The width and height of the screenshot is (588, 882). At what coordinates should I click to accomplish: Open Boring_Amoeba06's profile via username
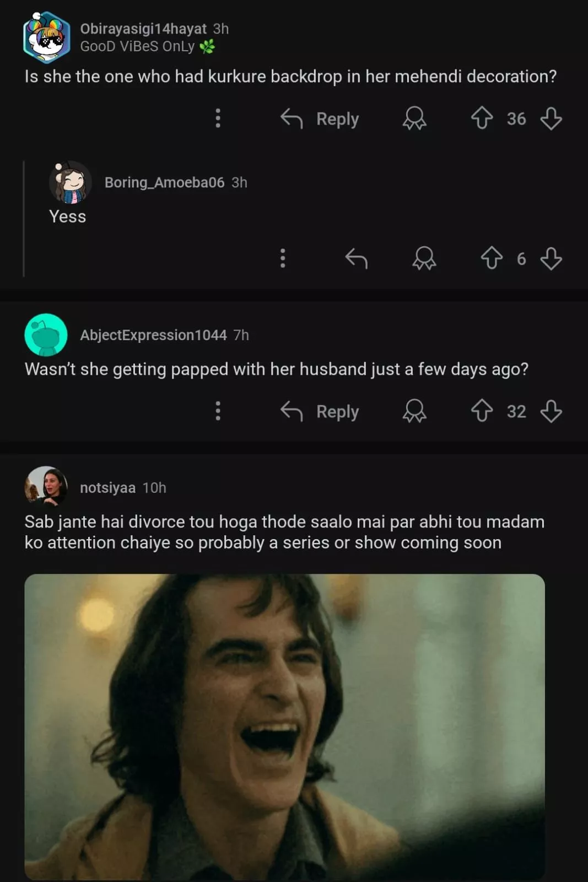pyautogui.click(x=164, y=182)
